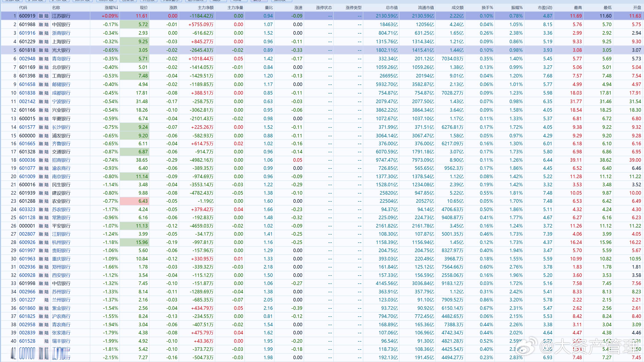
Task: Open the 陆 badge for 张家港行
Action: (46, 333)
